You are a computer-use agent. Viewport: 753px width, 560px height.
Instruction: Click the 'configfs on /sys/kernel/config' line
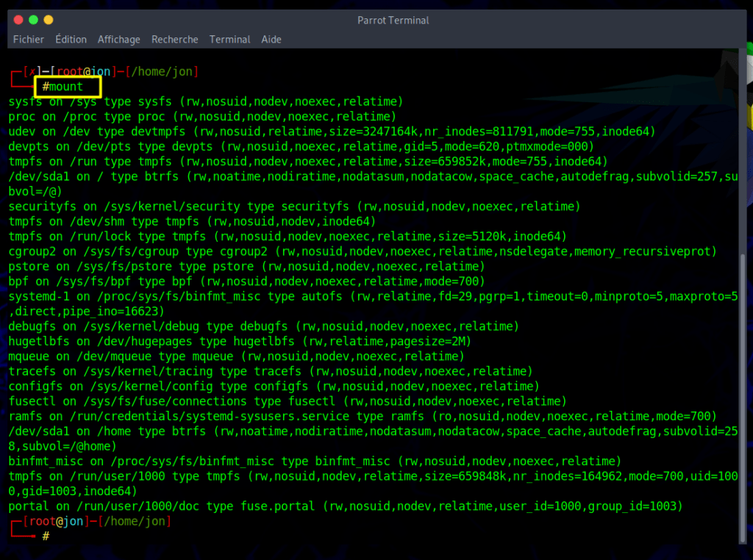coord(274,387)
